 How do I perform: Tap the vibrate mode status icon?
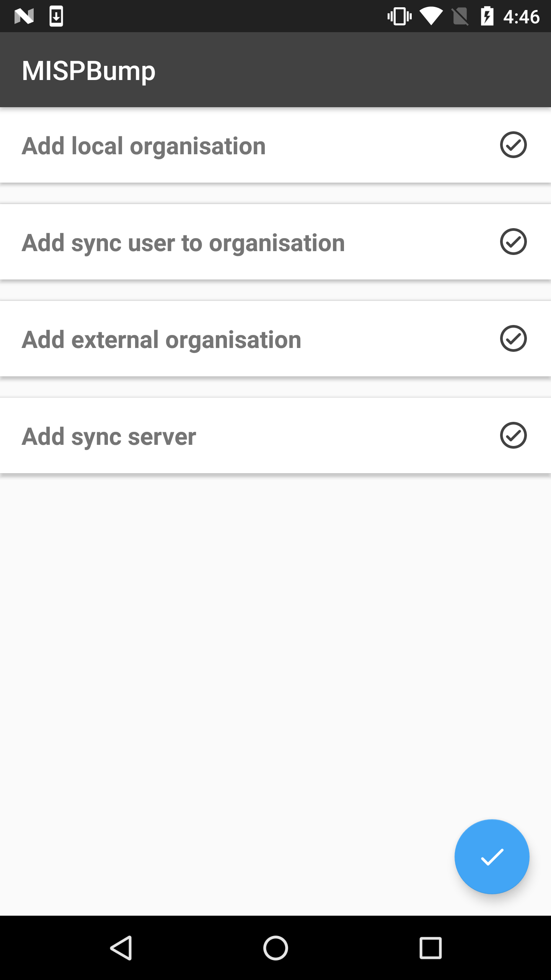[399, 16]
